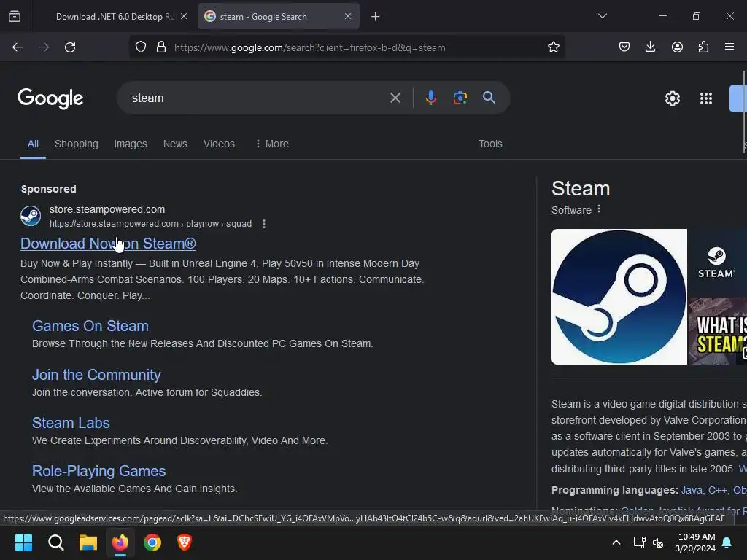
Task: Search by image with Google Lens
Action: (460, 98)
